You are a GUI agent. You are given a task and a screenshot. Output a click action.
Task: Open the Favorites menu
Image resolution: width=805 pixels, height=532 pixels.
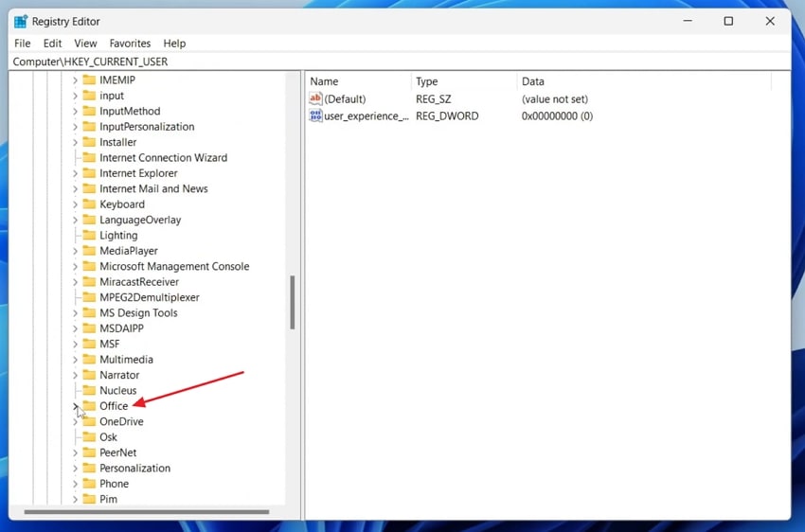click(130, 44)
